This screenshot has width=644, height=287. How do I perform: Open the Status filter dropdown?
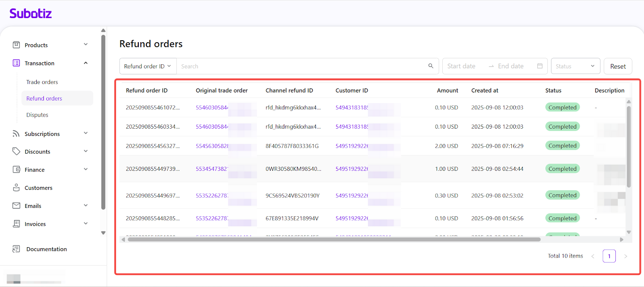pos(575,66)
